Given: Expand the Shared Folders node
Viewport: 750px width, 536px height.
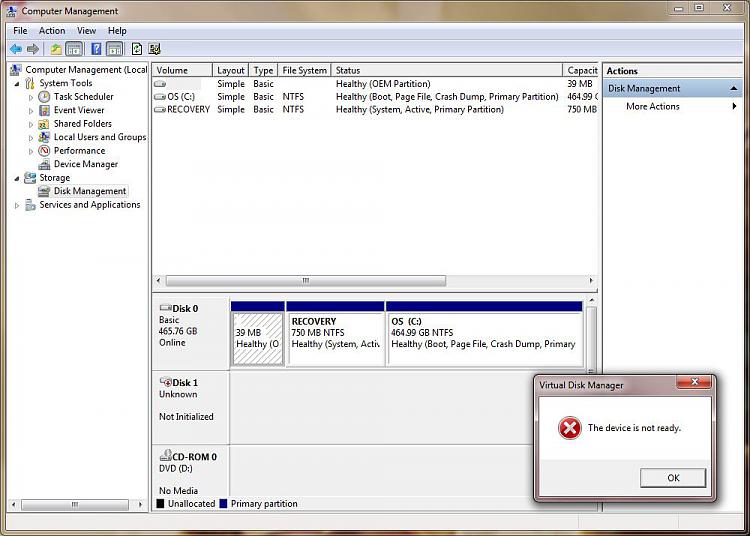Looking at the screenshot, I should tap(31, 124).
